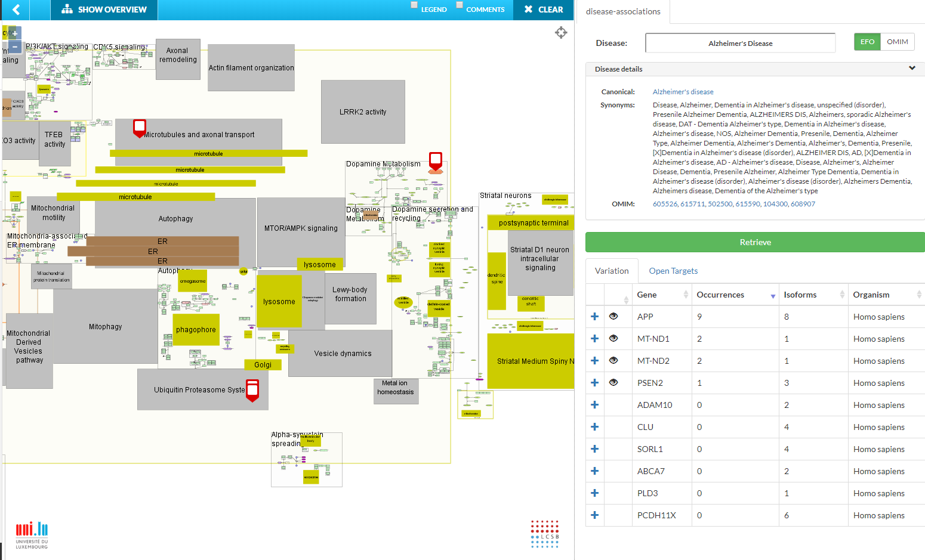Viewport: 925px width, 560px height.
Task: Collapse the Disease details section
Action: (912, 69)
